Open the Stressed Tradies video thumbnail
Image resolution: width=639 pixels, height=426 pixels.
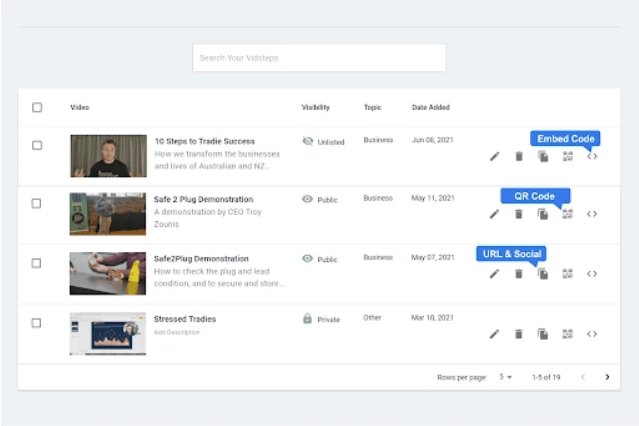pos(107,334)
